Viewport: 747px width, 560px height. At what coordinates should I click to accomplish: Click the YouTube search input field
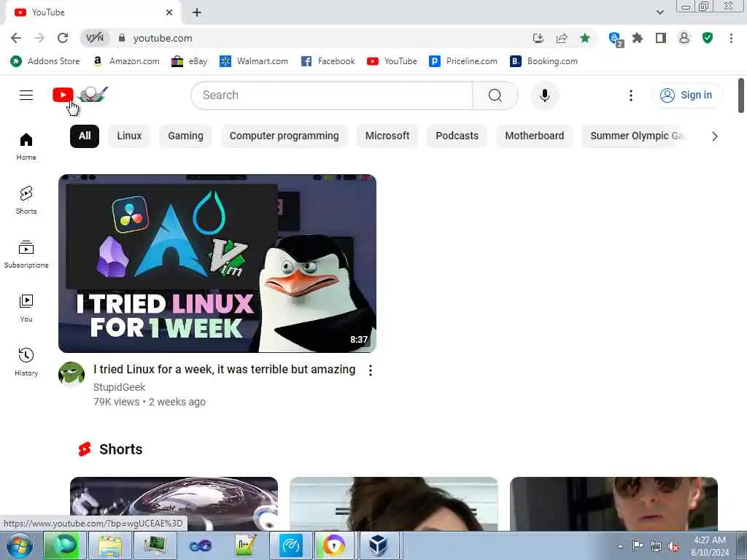coord(332,96)
